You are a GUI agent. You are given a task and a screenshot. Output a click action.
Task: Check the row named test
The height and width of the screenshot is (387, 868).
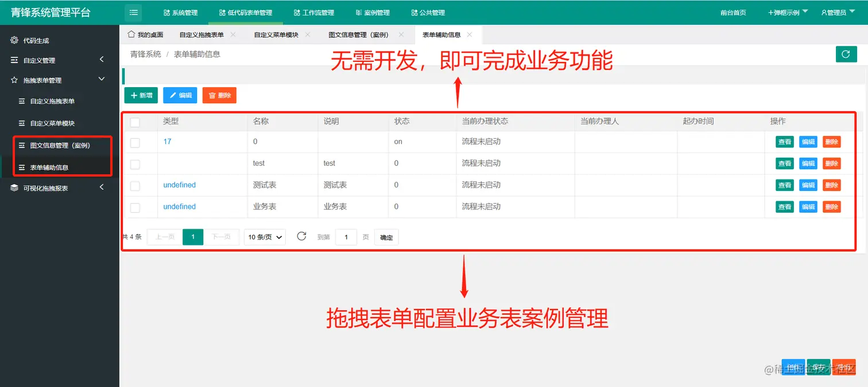(x=135, y=164)
